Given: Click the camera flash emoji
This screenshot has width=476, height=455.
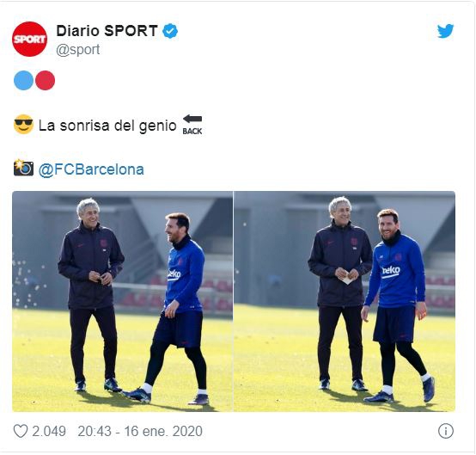Looking at the screenshot, I should coord(23,168).
